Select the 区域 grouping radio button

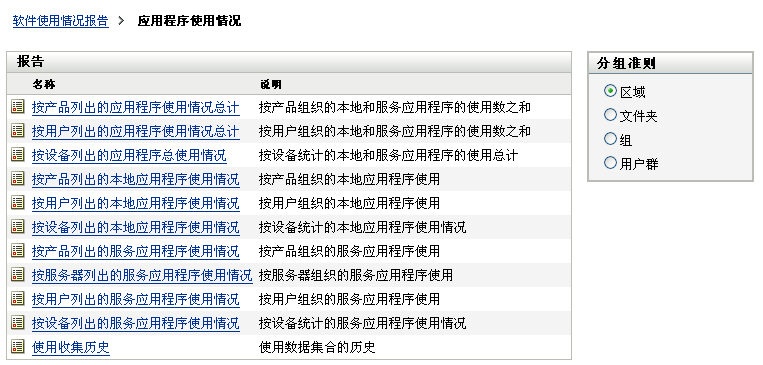610,91
